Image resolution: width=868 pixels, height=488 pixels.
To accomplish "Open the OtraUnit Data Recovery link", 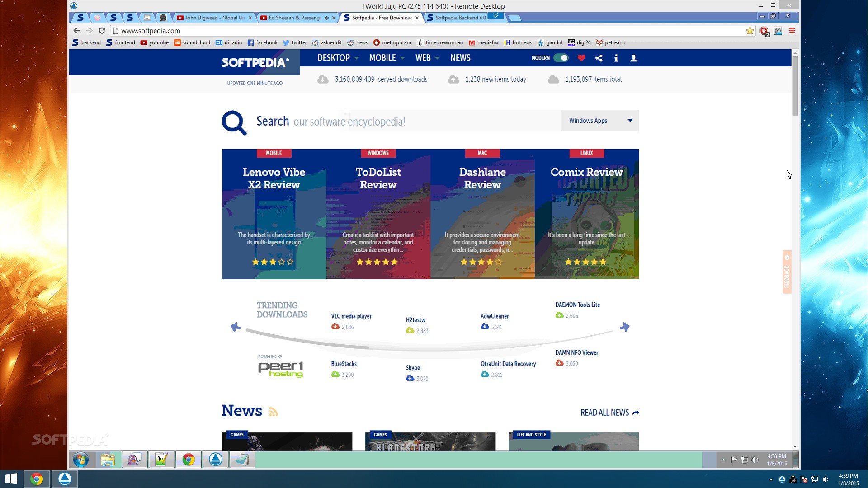I will 508,364.
